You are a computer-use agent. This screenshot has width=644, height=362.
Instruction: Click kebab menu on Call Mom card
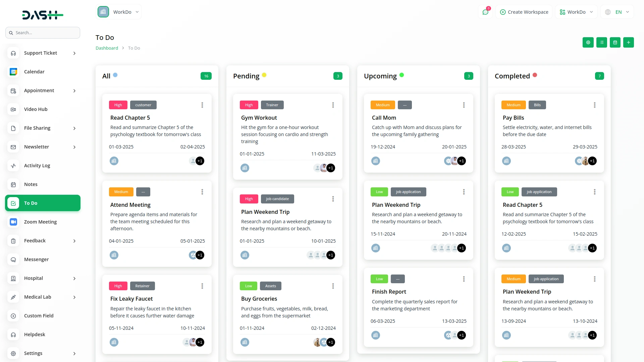[x=464, y=105]
